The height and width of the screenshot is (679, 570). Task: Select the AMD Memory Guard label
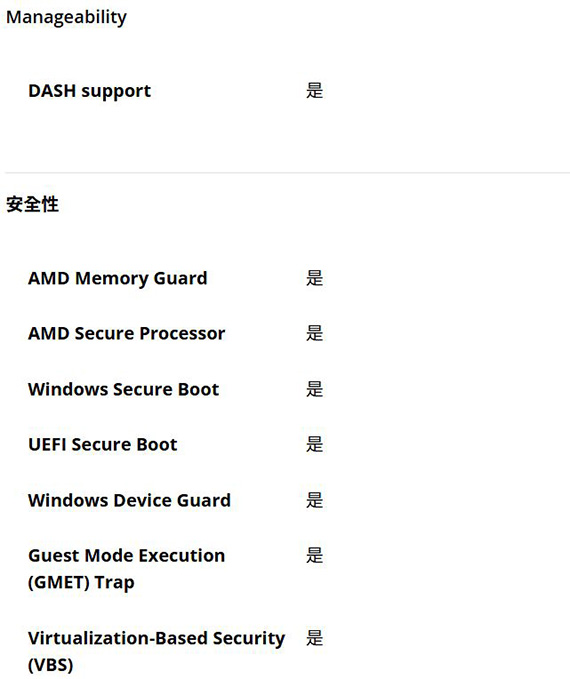click(118, 278)
